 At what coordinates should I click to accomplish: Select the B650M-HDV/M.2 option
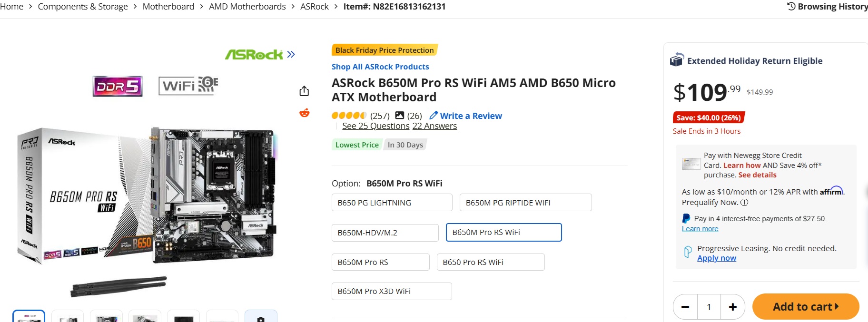pos(385,233)
